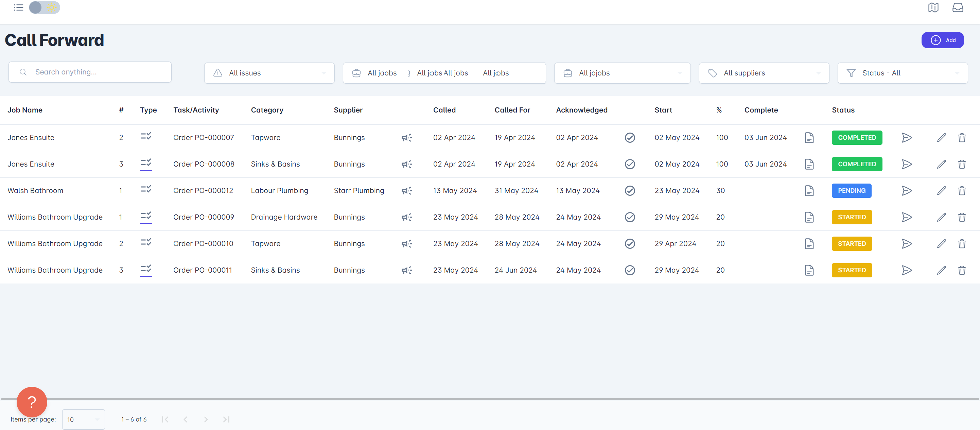The image size is (980, 430).
Task: Send Order PO-000009 via paper plane icon
Action: (907, 217)
